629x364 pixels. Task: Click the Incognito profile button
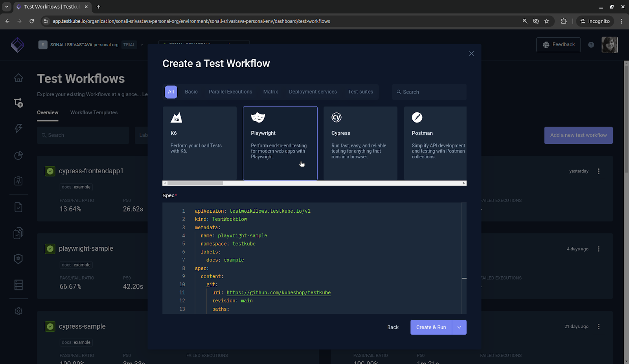[595, 21]
